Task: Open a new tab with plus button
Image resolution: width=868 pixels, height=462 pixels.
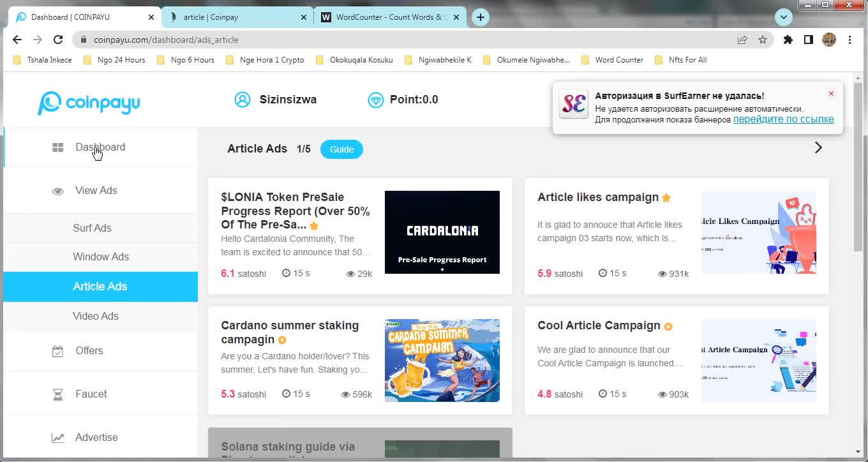Action: [481, 17]
